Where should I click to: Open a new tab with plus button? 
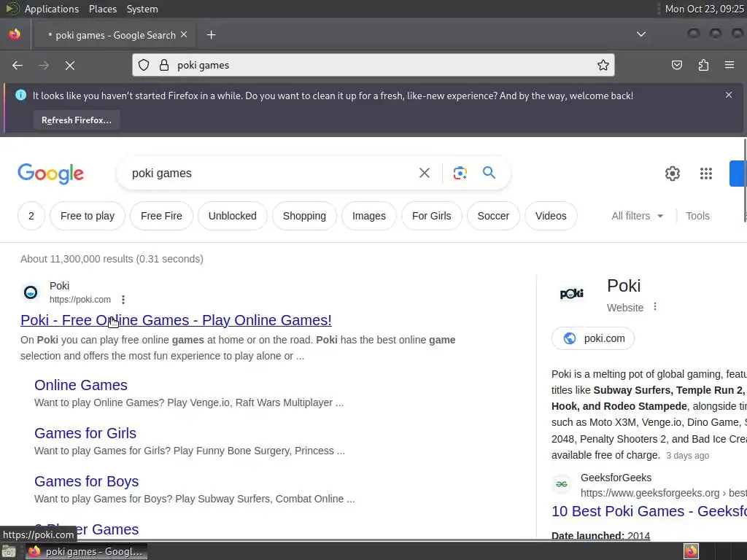[211, 35]
